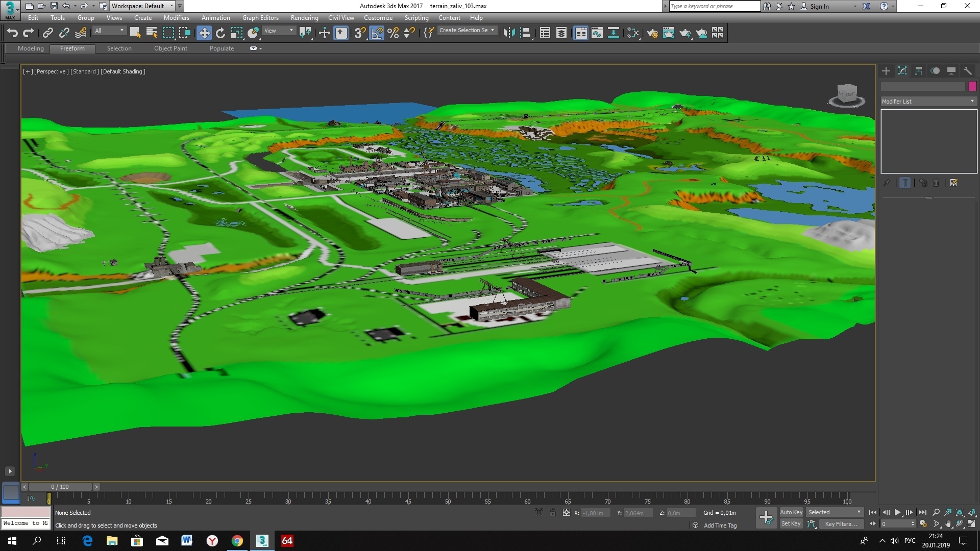Expand Create Selection Set dropdown
This screenshot has width=980, height=551.
pos(467,31)
